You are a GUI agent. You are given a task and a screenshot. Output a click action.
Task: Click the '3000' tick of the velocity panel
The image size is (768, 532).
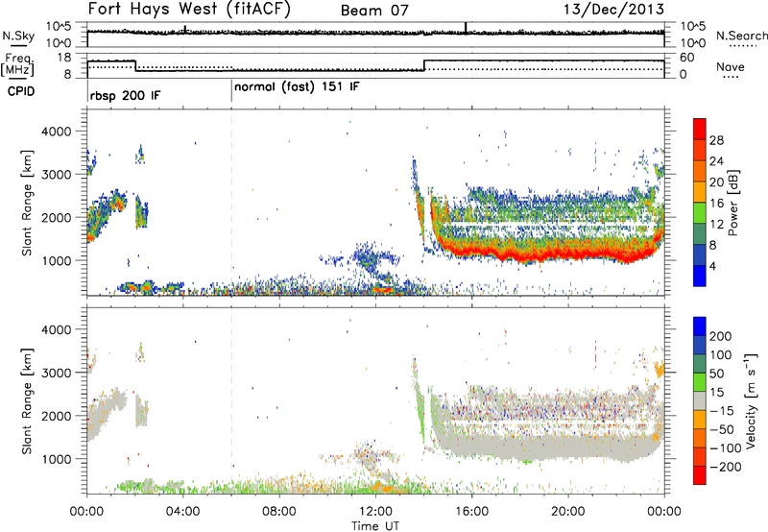click(56, 373)
